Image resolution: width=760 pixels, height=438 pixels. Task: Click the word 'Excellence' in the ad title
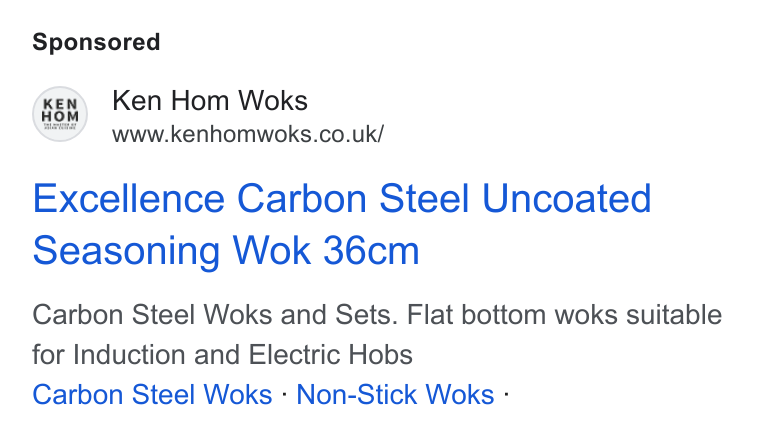click(x=128, y=199)
